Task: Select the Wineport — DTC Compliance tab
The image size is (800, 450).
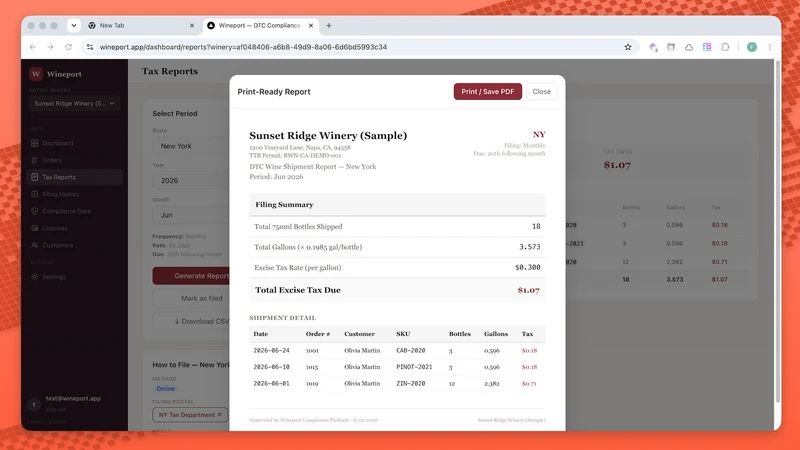Action: click(x=260, y=26)
